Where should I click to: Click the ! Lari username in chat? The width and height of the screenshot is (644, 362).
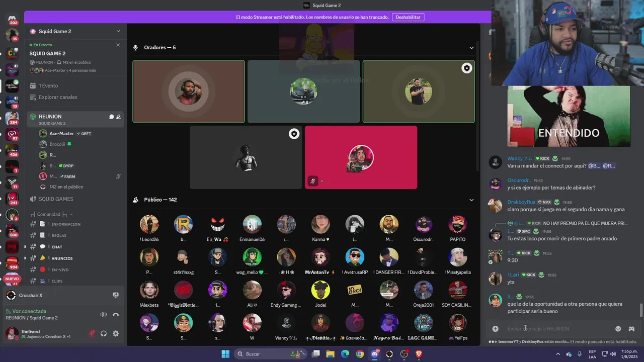pyautogui.click(x=513, y=275)
